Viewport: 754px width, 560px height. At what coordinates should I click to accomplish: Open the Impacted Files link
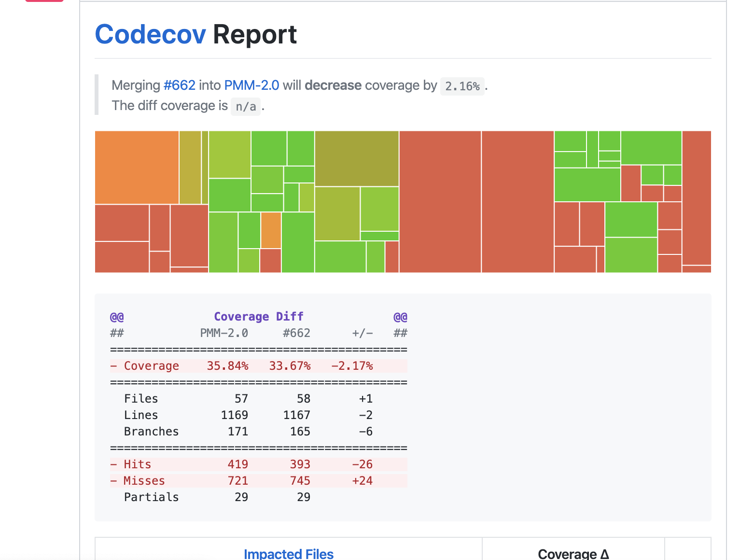coord(289,554)
